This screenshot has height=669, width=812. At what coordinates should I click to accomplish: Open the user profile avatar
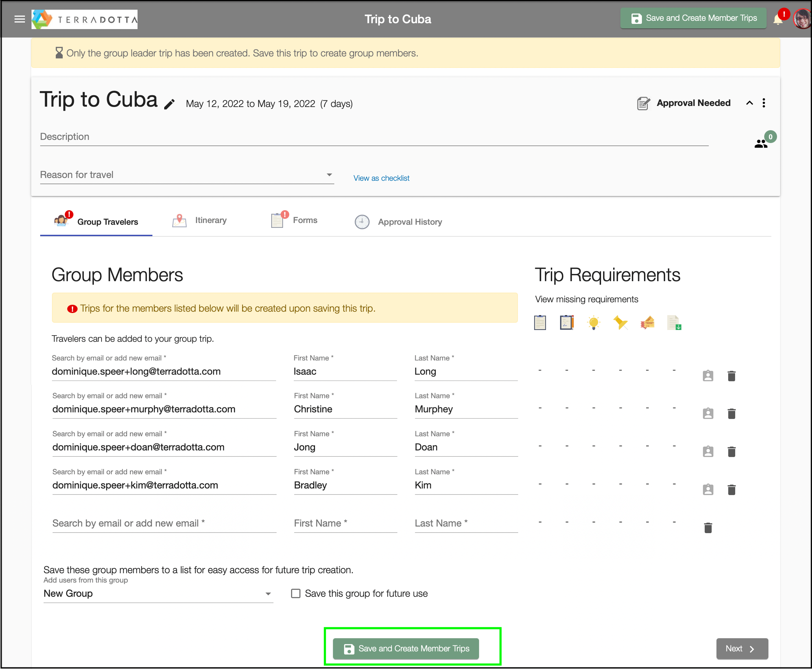(802, 19)
